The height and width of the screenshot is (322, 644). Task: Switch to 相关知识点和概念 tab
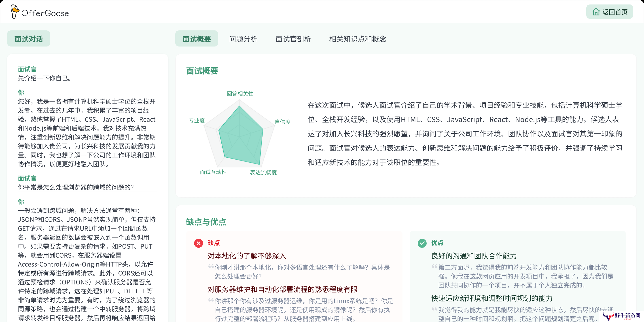click(x=358, y=39)
